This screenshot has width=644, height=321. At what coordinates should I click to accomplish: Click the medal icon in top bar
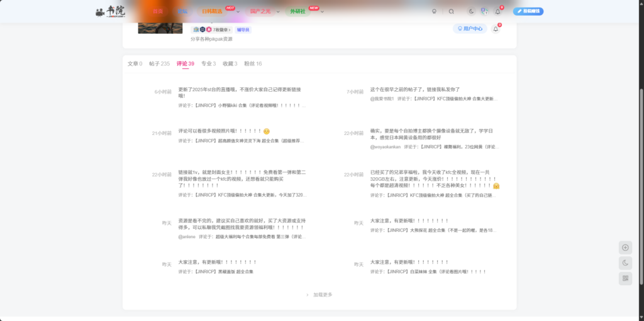point(434,11)
